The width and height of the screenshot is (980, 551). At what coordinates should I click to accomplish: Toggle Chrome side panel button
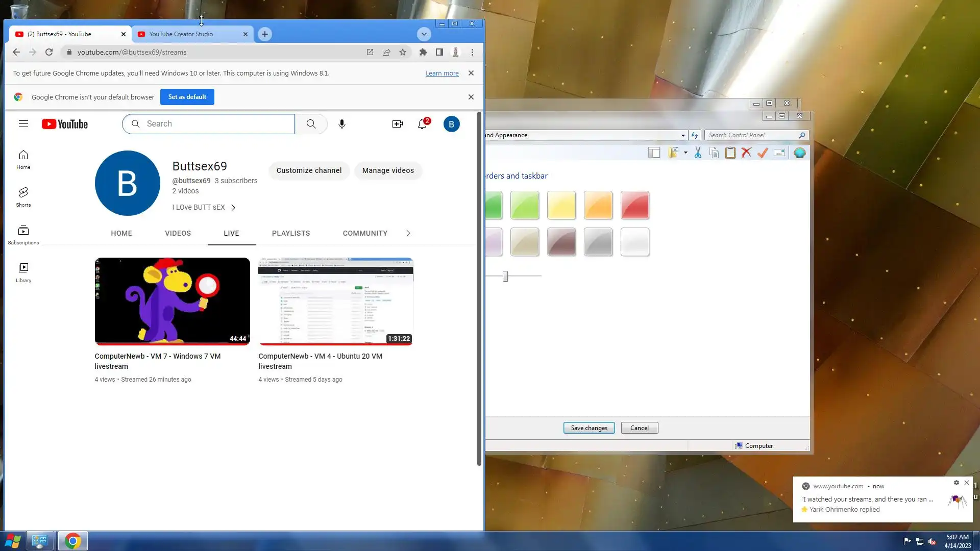(x=439, y=52)
